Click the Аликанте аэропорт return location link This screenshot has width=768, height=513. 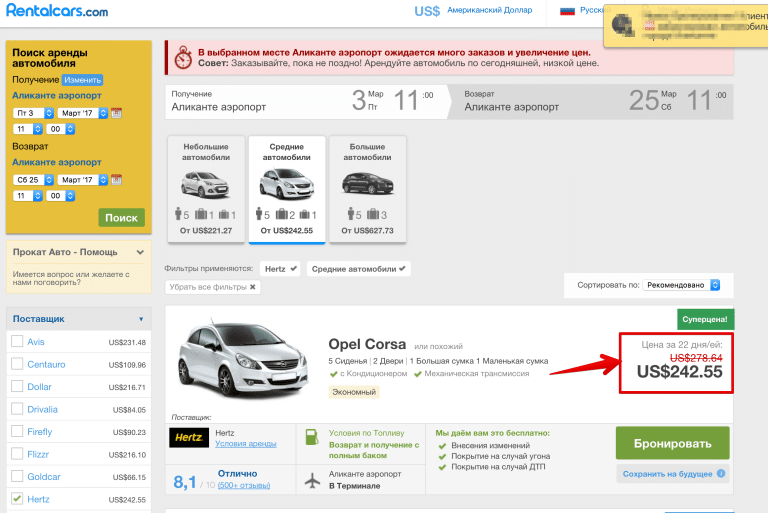tap(57, 162)
